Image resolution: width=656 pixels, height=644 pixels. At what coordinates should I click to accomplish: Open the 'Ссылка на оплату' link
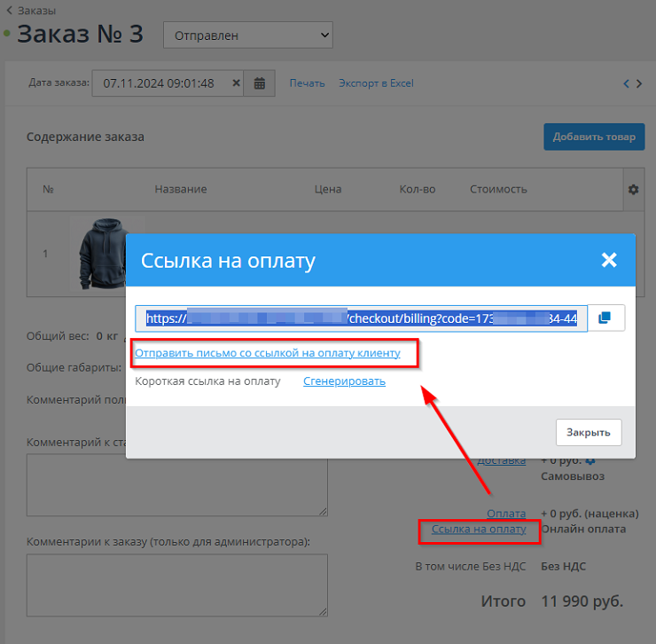coord(478,530)
